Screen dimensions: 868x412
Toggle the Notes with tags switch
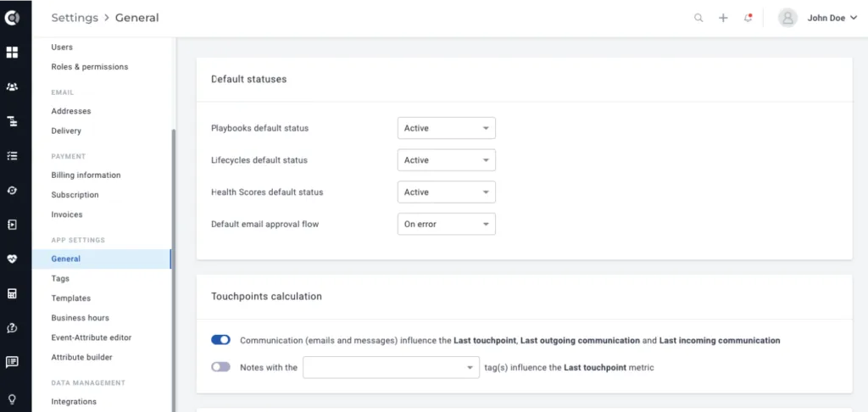click(221, 366)
